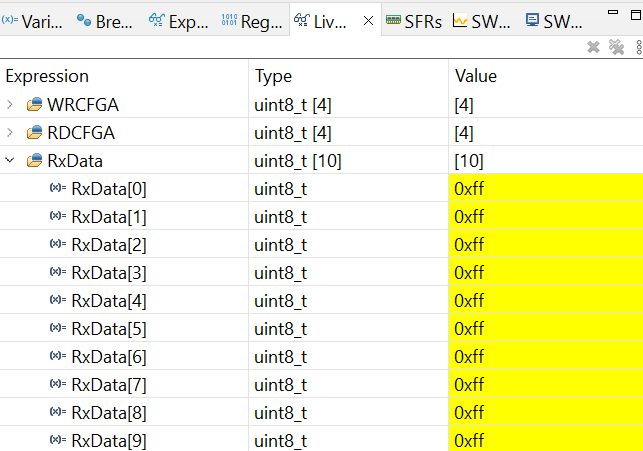Select the RxData folder icon

(x=34, y=160)
